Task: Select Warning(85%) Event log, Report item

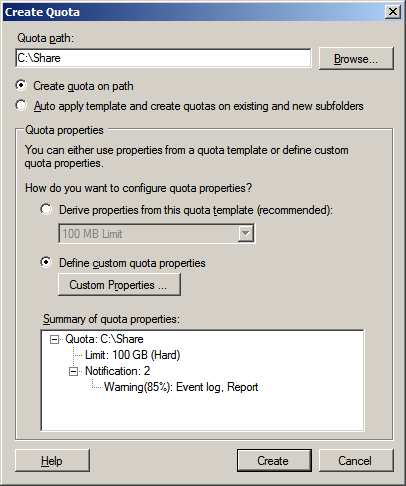Action: tap(181, 387)
